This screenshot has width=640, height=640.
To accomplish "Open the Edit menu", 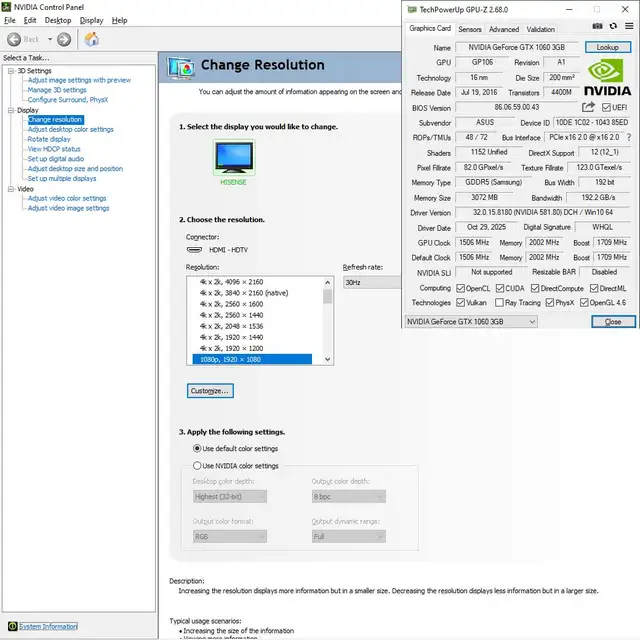I will (30, 20).
